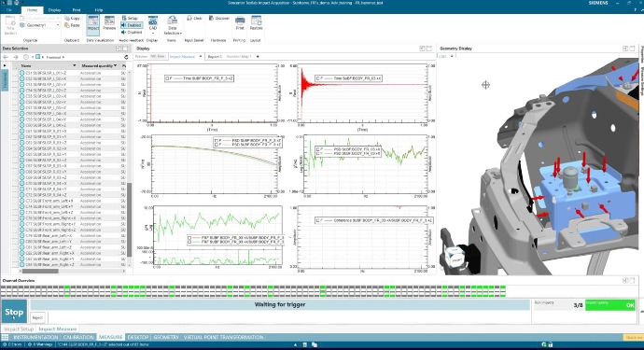Click the Print icon in the Printing group
This screenshot has width=644, height=350.
(x=240, y=23)
